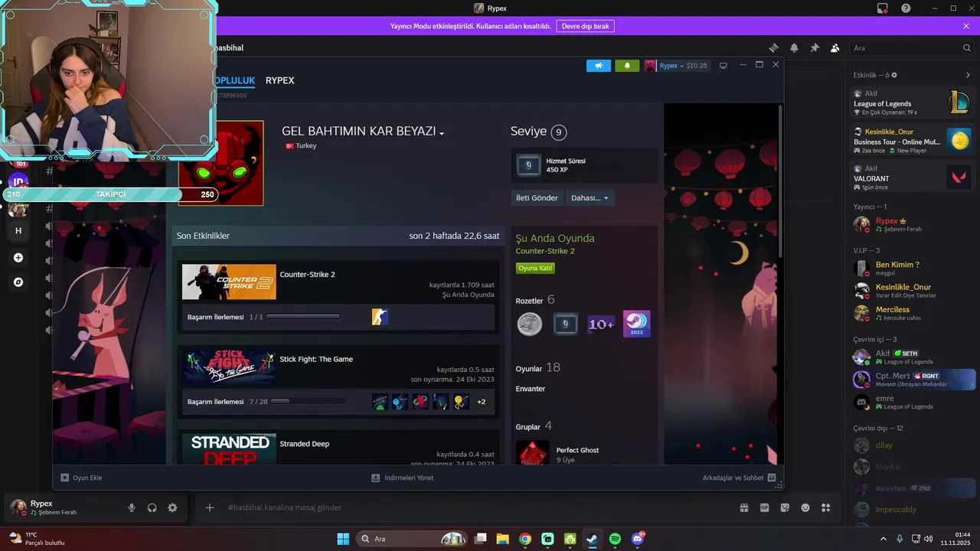Click Oyuna Katıl join game button

coord(535,268)
